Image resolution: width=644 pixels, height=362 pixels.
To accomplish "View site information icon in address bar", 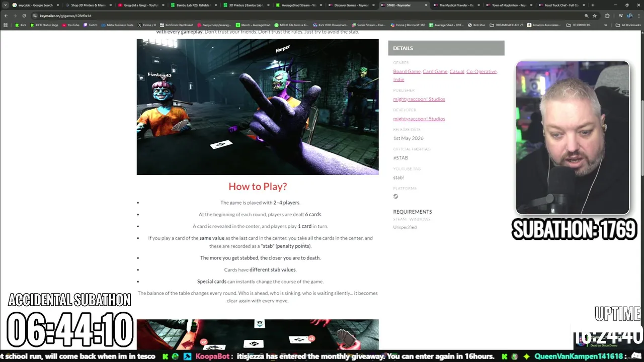I will (x=35, y=16).
